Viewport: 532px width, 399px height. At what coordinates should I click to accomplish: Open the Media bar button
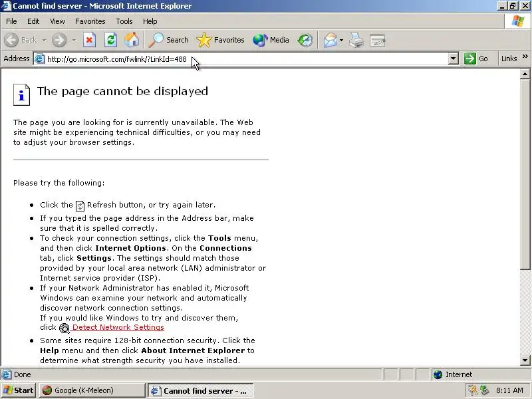click(271, 40)
